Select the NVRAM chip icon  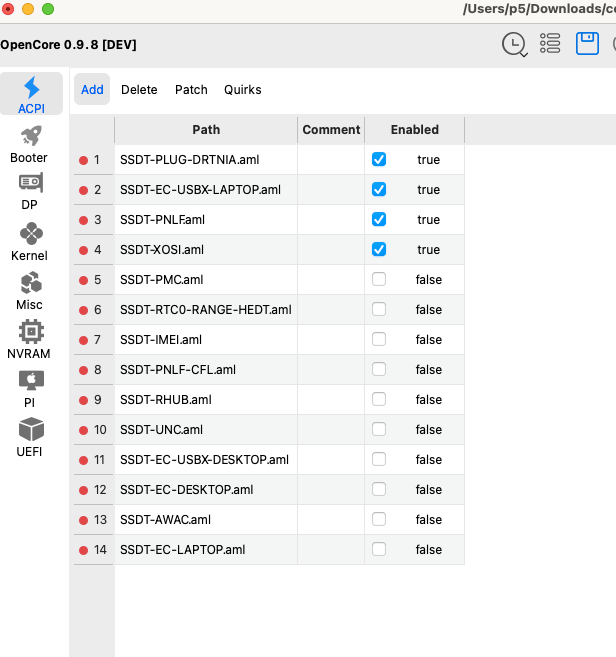pos(30,339)
